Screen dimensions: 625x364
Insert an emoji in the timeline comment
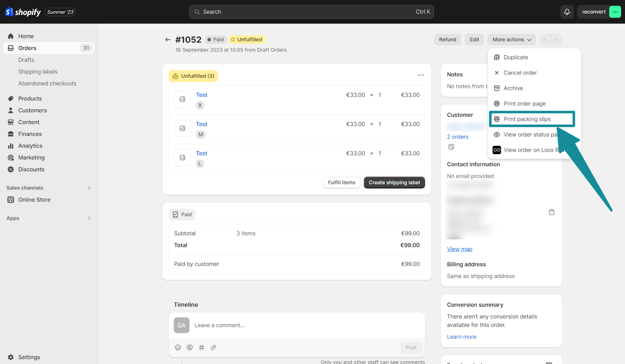(x=178, y=347)
